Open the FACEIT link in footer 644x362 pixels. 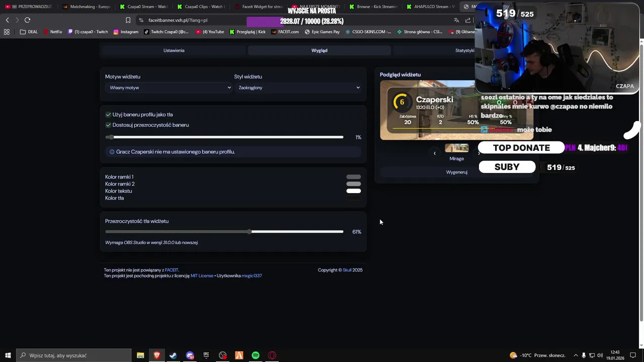[x=172, y=270]
